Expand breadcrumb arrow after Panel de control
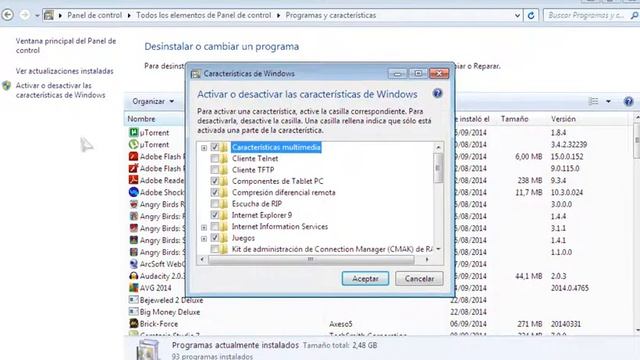 [x=129, y=16]
